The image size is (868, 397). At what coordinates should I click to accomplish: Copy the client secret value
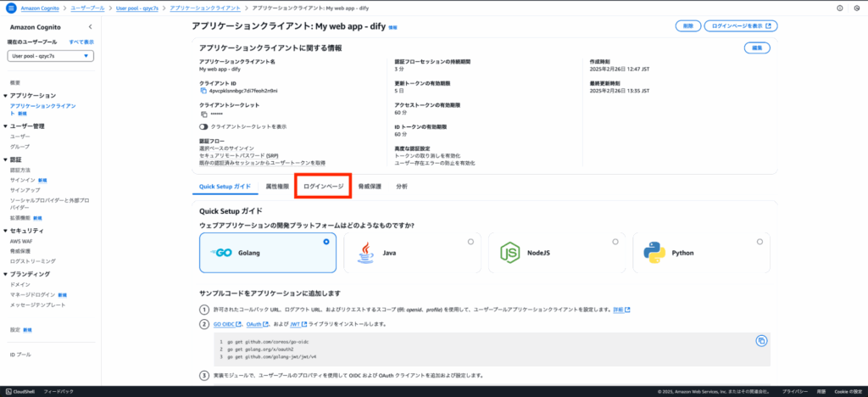click(203, 114)
